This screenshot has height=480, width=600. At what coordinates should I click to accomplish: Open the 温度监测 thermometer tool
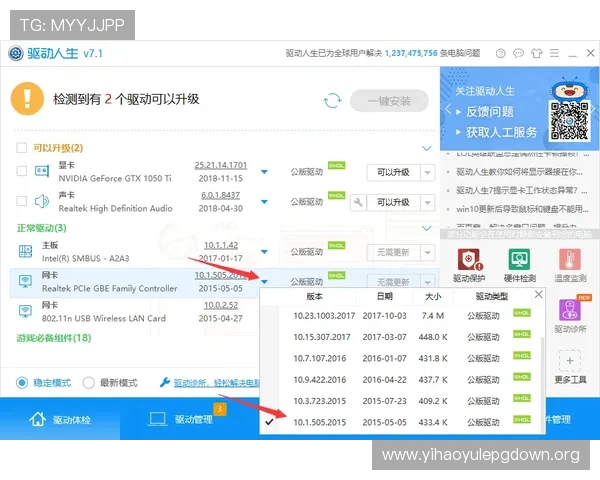(570, 260)
